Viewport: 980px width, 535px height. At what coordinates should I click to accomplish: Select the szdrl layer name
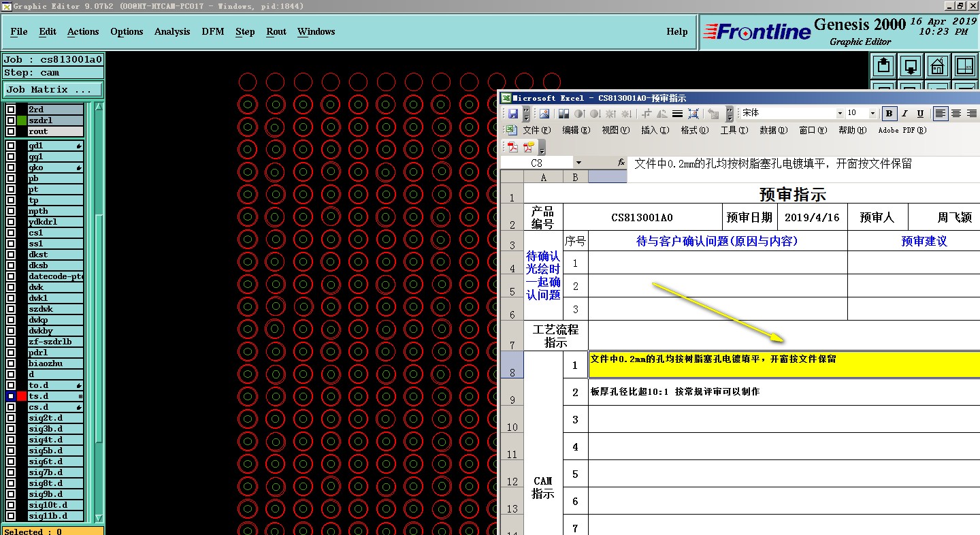pyautogui.click(x=56, y=120)
